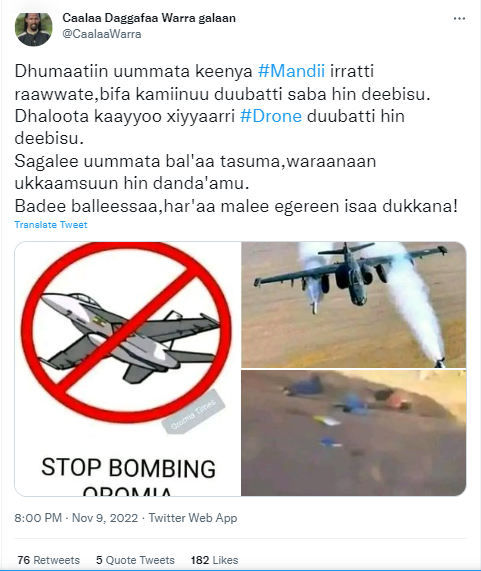
Task: Click the author's profile avatar photo
Action: (x=33, y=29)
